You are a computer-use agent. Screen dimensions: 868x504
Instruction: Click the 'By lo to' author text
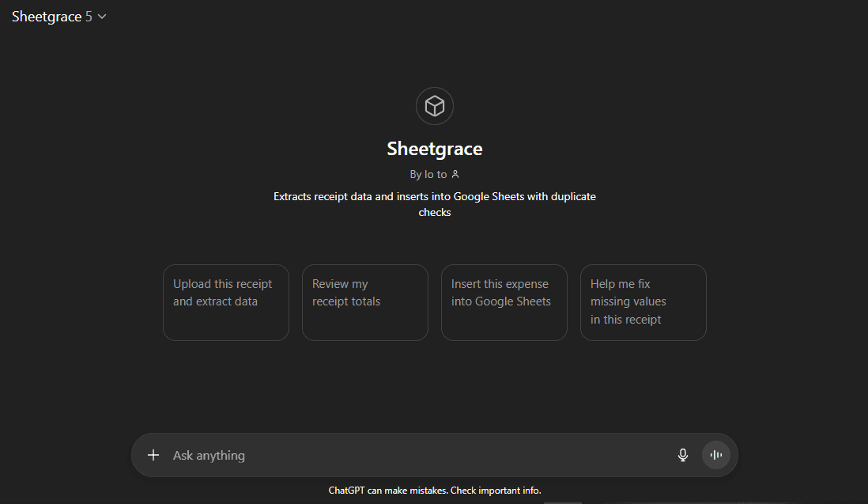coord(428,174)
